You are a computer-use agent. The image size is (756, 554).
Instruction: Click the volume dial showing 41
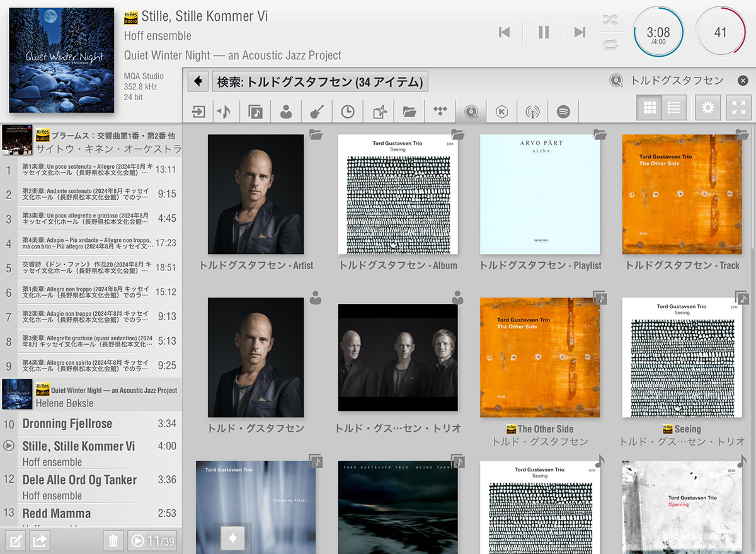click(721, 32)
